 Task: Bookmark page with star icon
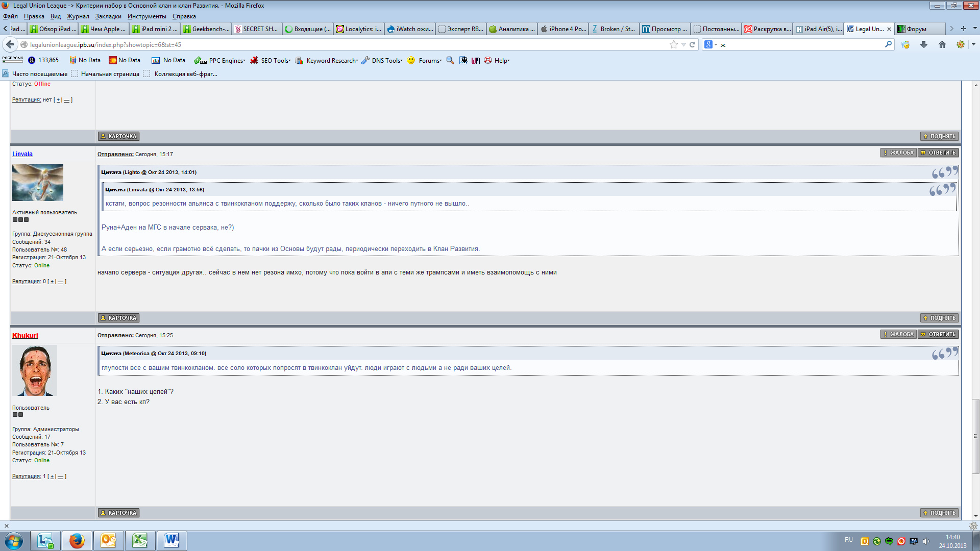[x=673, y=44]
